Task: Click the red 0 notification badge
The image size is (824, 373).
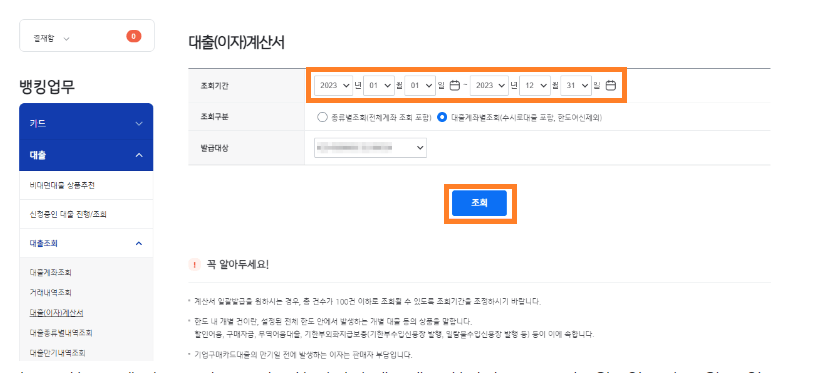Action: tap(133, 36)
